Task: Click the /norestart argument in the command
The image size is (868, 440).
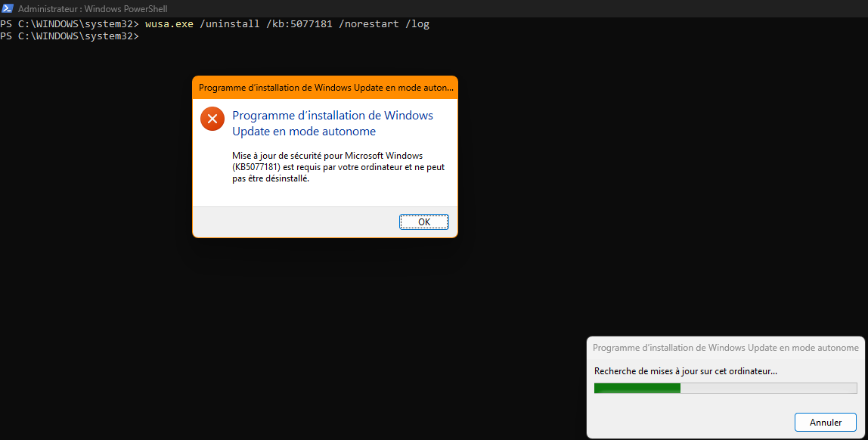Action: 368,24
